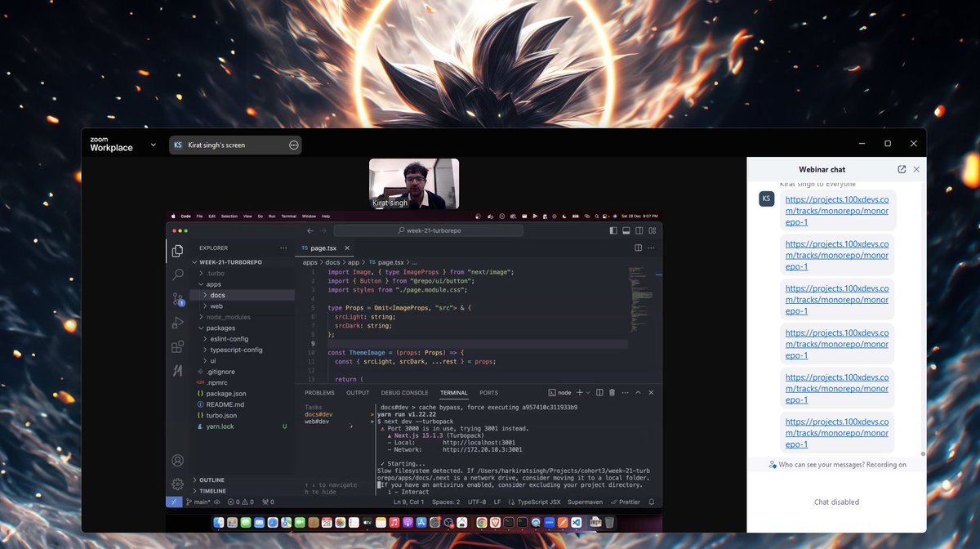This screenshot has width=980, height=549.
Task: Open the Manage gear in activity bar
Action: click(x=177, y=484)
